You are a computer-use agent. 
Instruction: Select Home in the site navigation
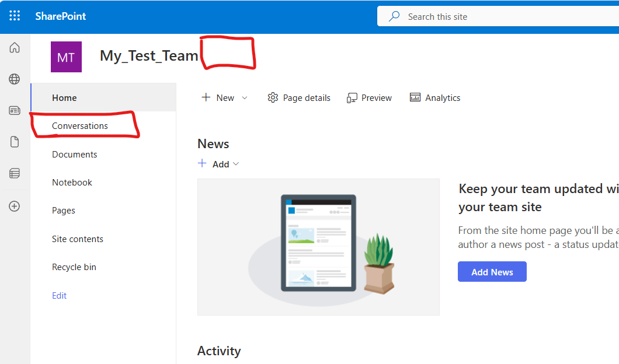point(103,97)
